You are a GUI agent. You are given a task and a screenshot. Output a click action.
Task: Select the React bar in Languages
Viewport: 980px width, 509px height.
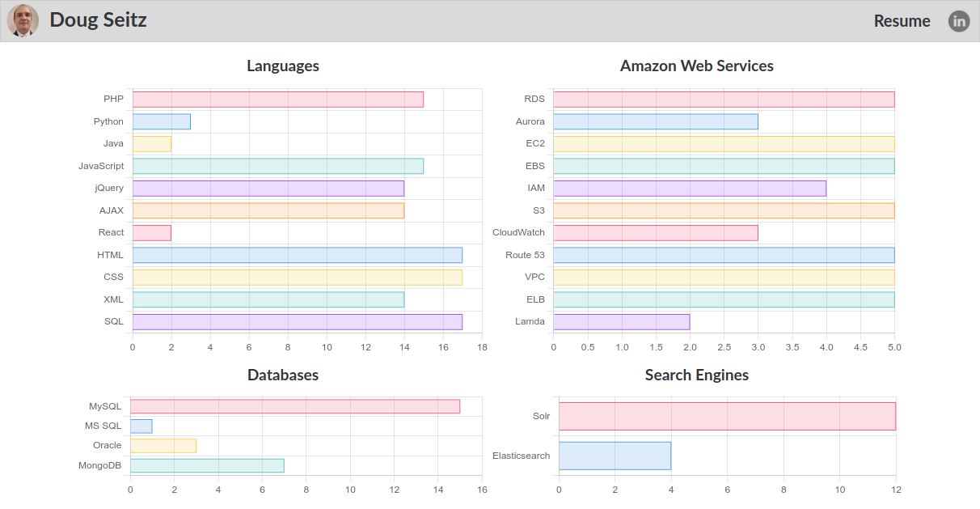click(x=151, y=233)
